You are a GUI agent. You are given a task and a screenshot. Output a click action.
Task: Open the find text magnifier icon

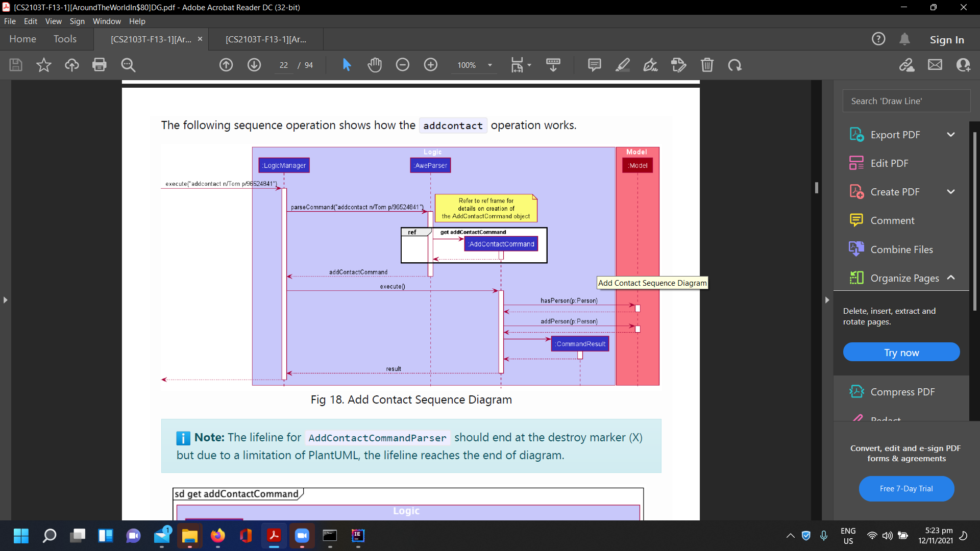128,65
